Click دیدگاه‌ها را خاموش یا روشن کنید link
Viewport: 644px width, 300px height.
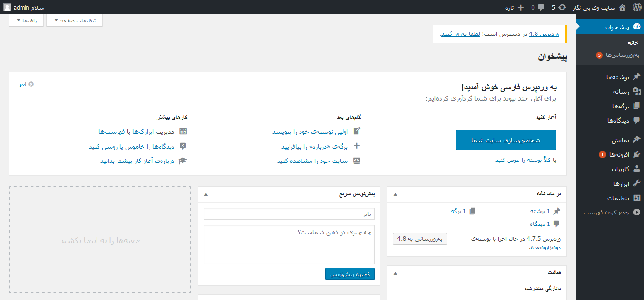point(132,146)
